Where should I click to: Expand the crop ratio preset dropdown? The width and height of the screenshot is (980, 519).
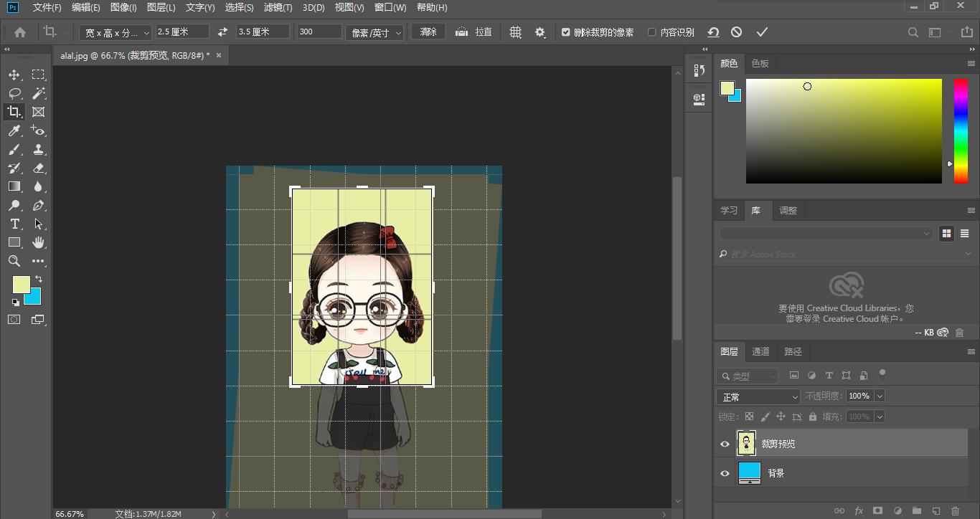(x=116, y=33)
